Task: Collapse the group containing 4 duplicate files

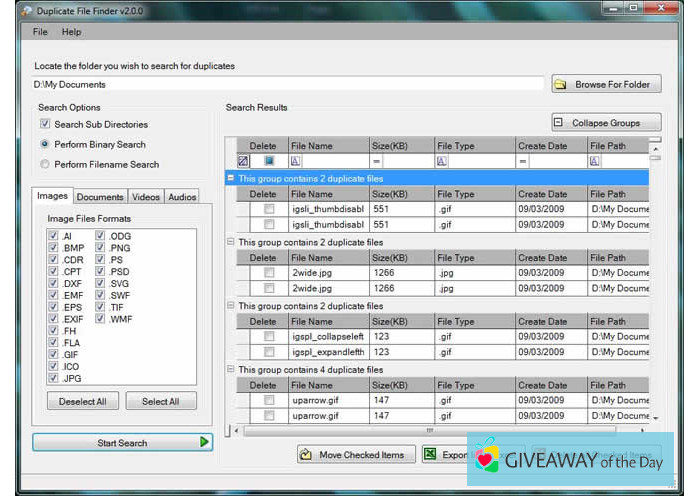Action: (231, 370)
